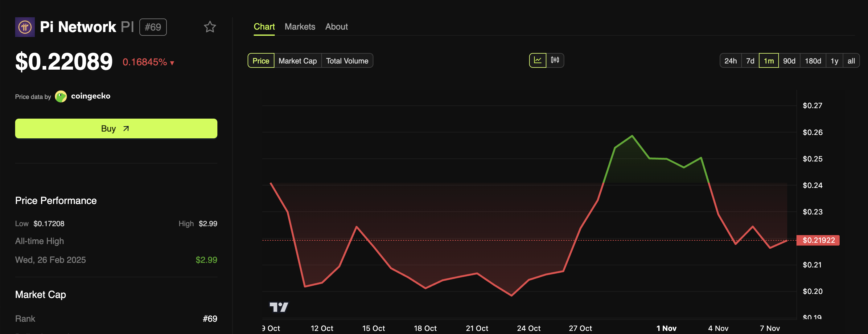Click the red down-arrow price change indicator

click(172, 63)
